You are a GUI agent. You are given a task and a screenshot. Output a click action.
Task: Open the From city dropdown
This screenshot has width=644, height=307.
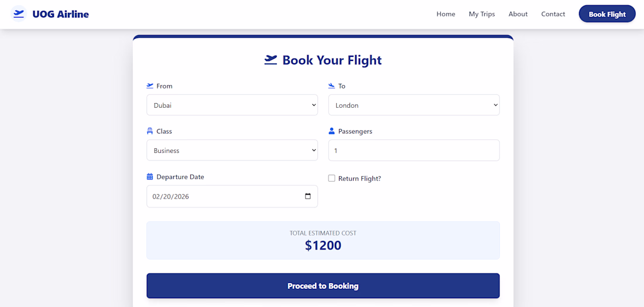232,105
